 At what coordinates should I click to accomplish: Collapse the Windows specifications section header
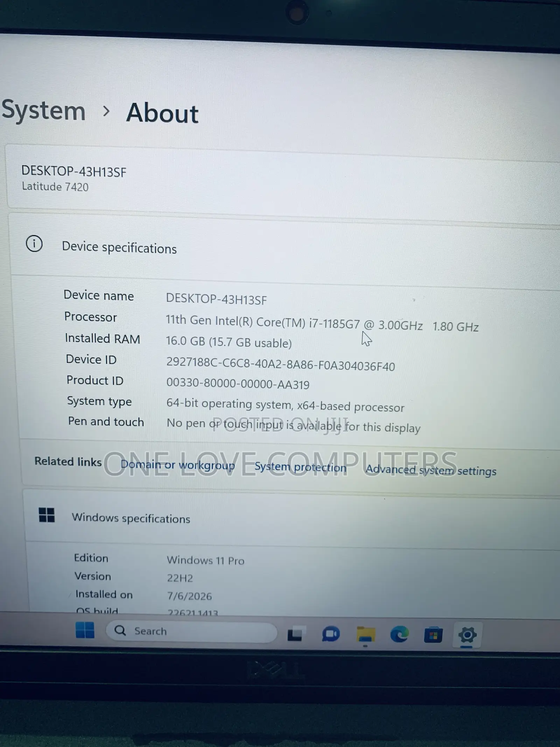pyautogui.click(x=292, y=519)
